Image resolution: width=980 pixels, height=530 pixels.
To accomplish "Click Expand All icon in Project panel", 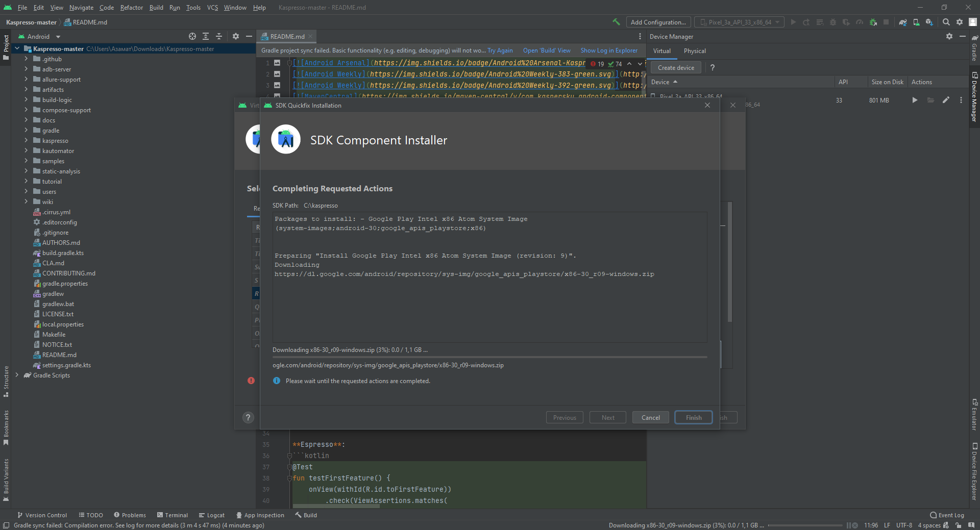I will coord(206,36).
